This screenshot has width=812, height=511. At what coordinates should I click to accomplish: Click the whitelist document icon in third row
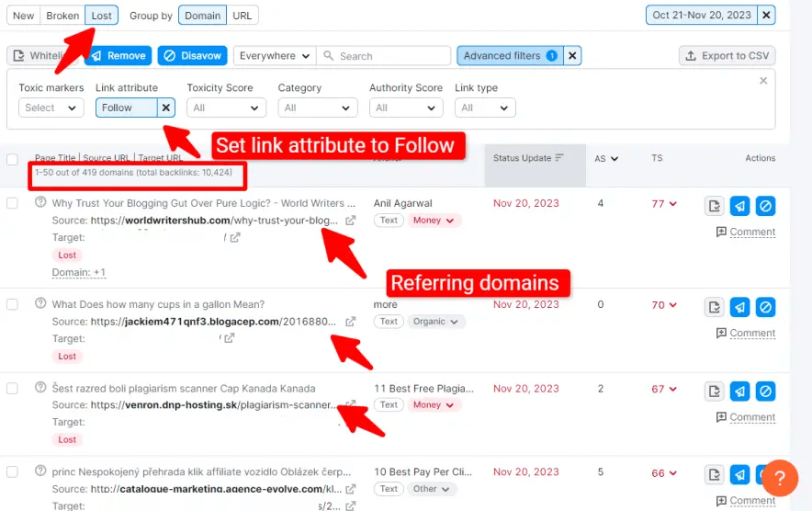pos(715,392)
